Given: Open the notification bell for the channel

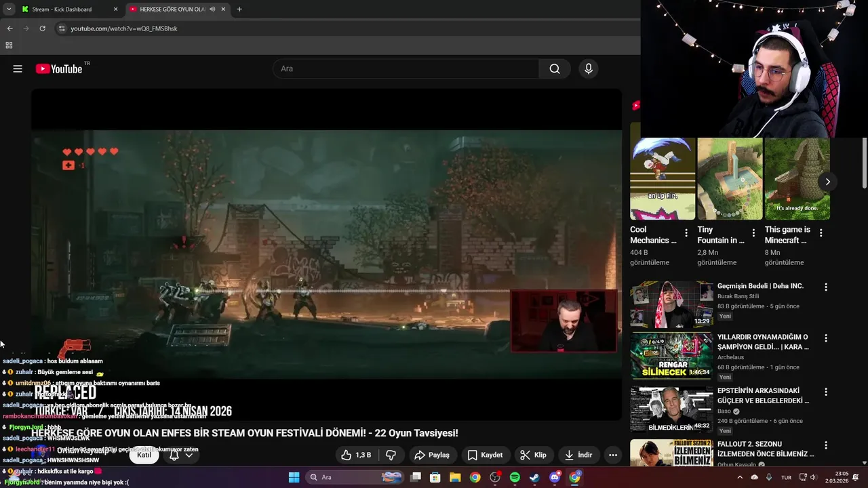Looking at the screenshot, I should coord(174,455).
